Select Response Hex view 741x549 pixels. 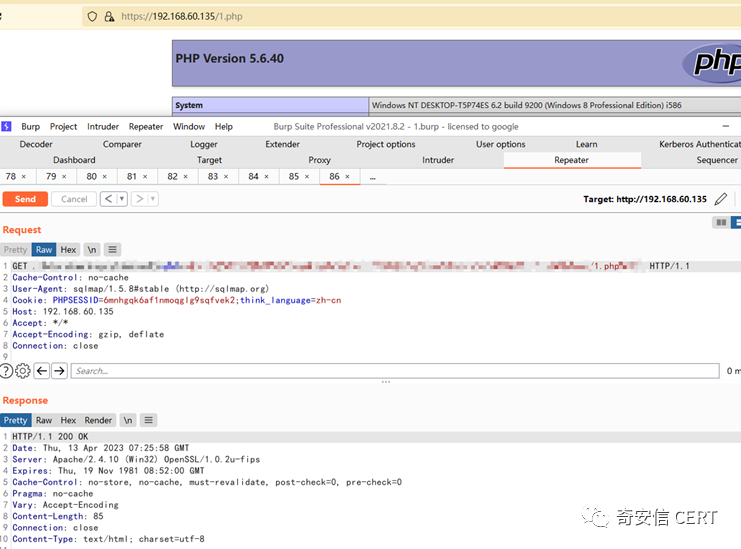[x=68, y=420]
